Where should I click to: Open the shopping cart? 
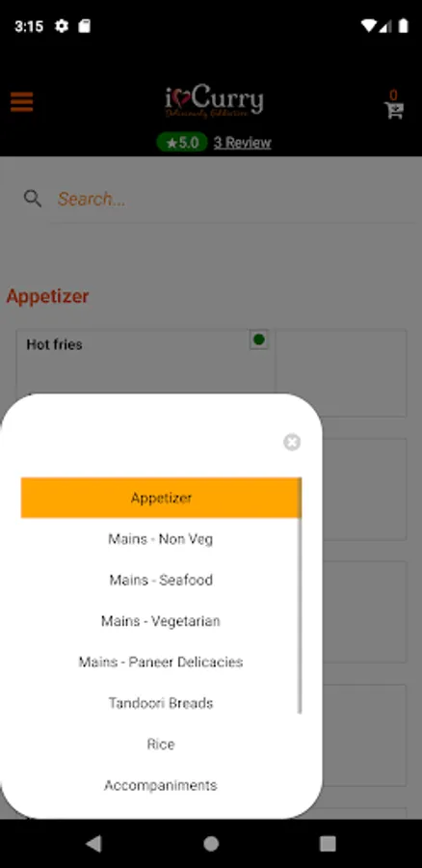coord(394,105)
